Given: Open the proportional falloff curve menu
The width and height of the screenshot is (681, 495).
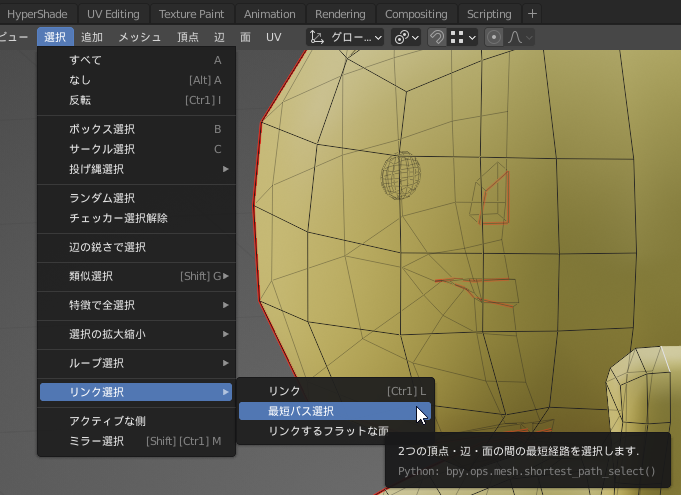Looking at the screenshot, I should [521, 37].
